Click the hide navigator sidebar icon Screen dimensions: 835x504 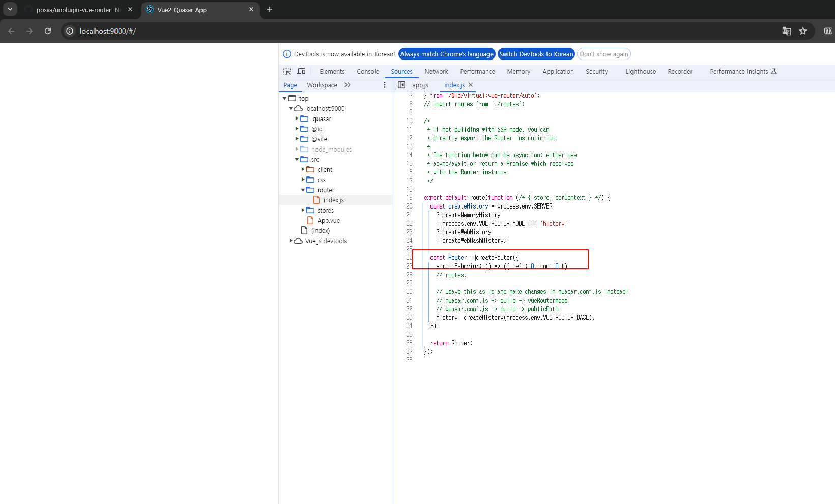point(401,85)
